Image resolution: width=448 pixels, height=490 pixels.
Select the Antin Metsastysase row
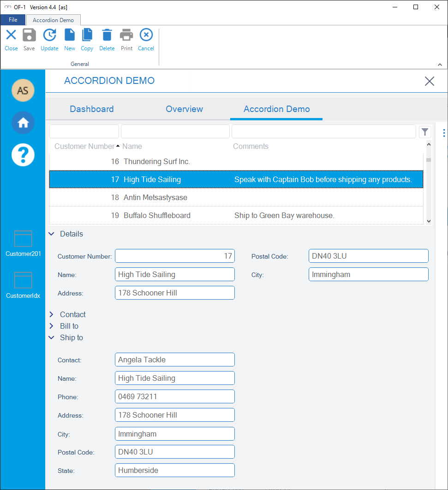pos(236,197)
